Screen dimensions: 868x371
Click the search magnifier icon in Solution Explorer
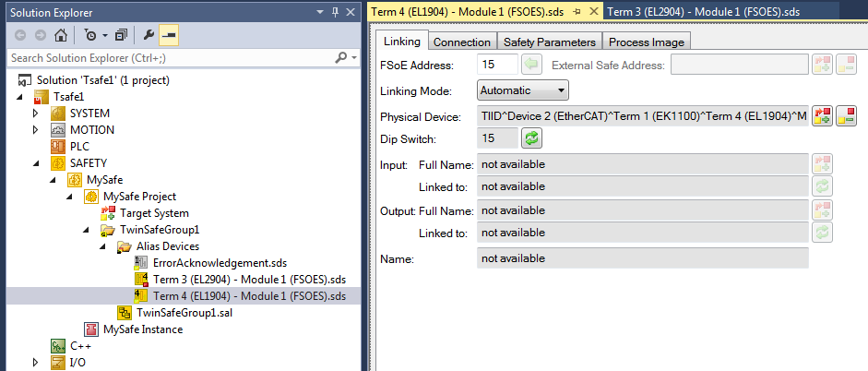tap(340, 57)
